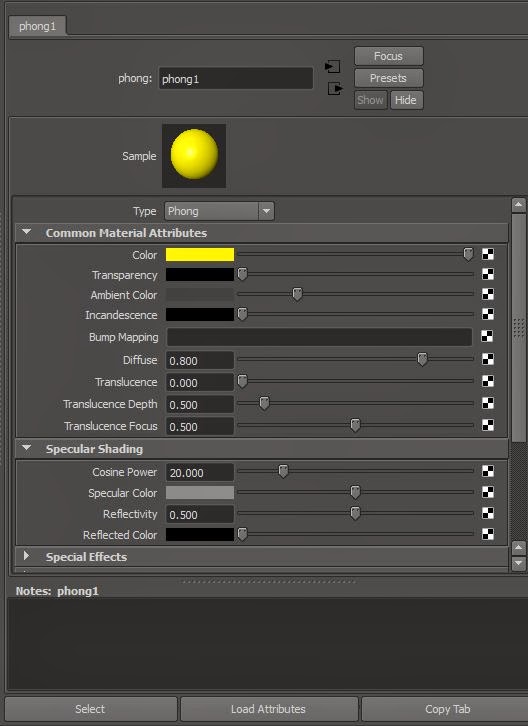Open texture map button for Cosine Power
528x726 pixels.
488,471
